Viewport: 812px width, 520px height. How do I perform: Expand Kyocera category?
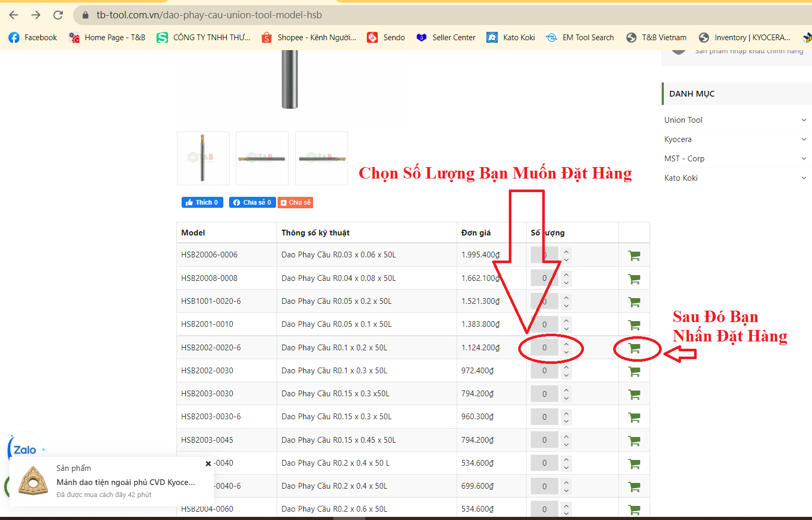pos(804,139)
